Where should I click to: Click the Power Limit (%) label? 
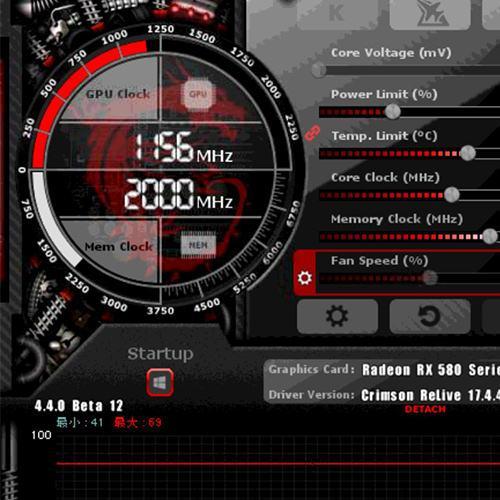(x=384, y=95)
